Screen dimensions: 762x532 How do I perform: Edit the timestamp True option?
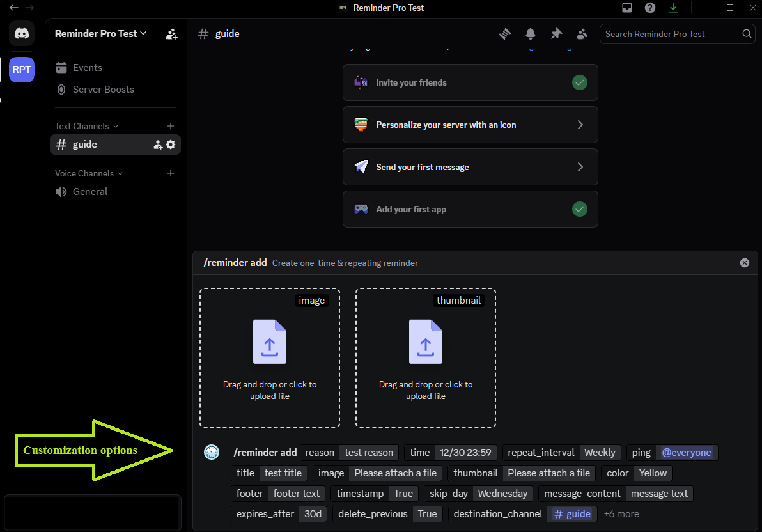tap(375, 494)
